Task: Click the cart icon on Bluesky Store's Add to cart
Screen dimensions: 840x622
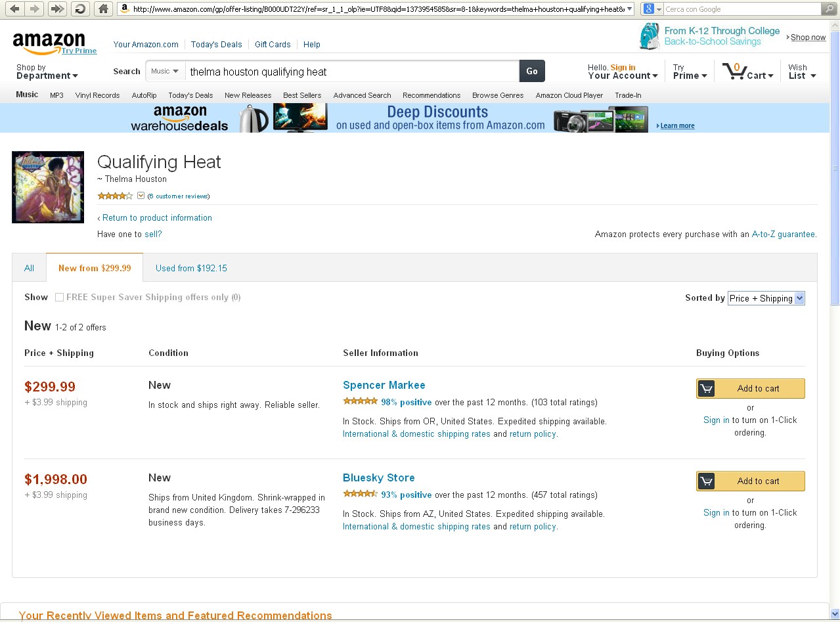Action: [706, 481]
